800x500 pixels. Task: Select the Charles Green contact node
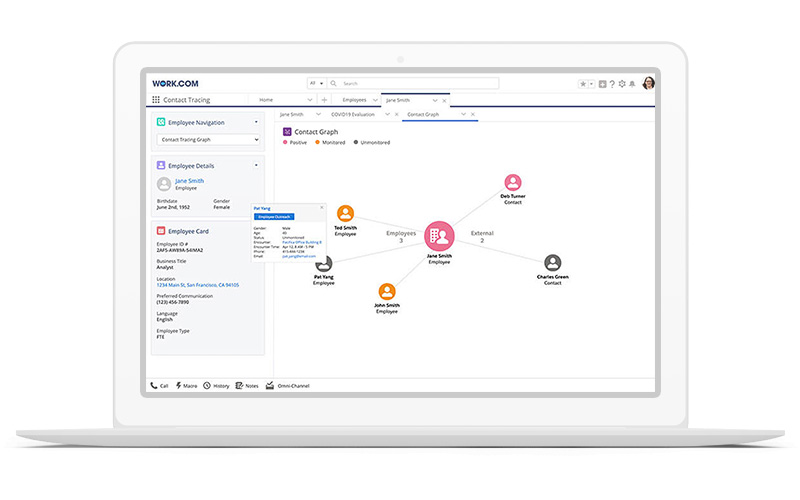[x=553, y=263]
